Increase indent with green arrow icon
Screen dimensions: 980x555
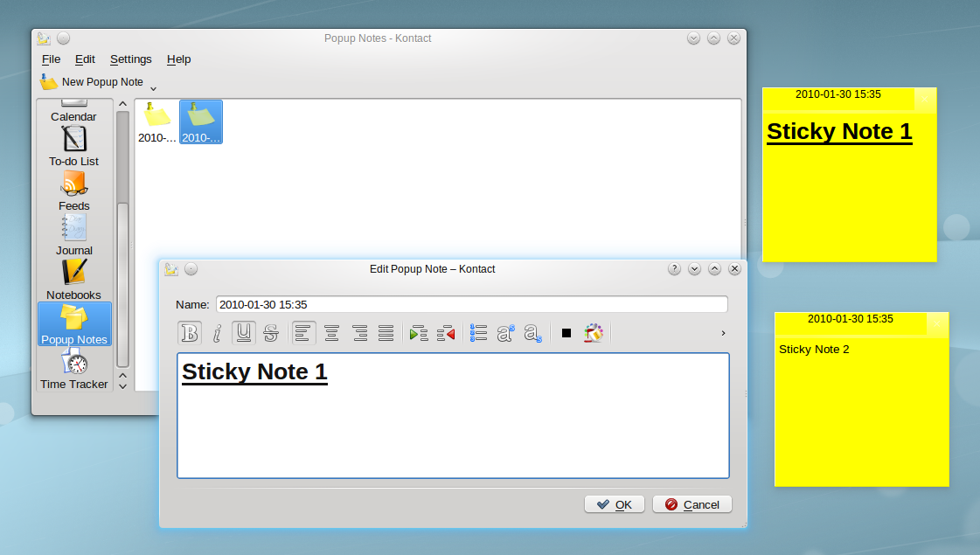click(x=419, y=333)
